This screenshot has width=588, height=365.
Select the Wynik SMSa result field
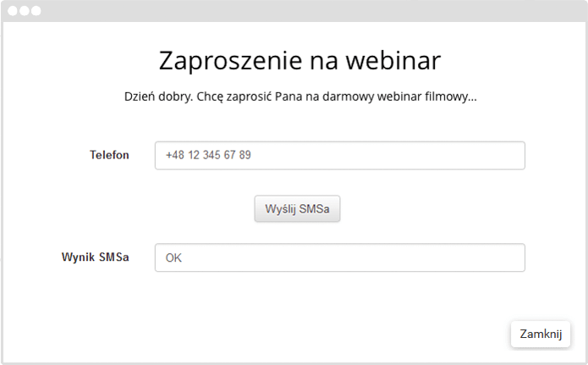339,258
